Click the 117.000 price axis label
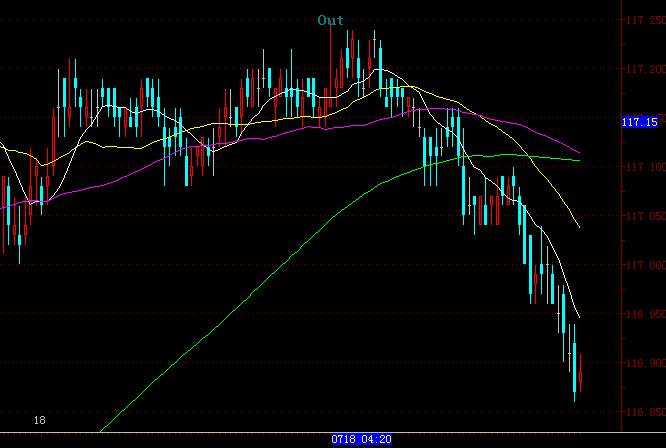The height and width of the screenshot is (448, 666). click(646, 265)
